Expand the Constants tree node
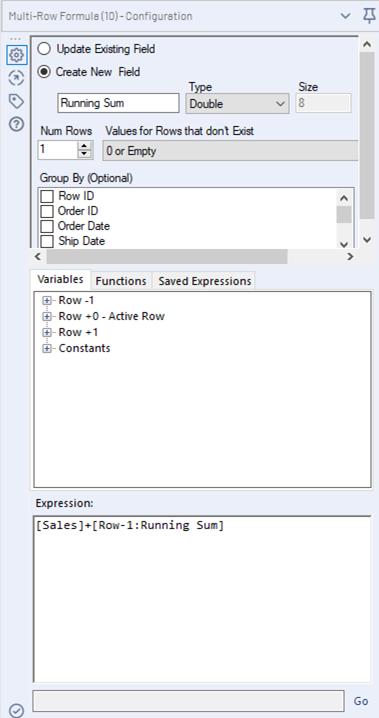Screen dimensions: 379x718 tap(46, 348)
